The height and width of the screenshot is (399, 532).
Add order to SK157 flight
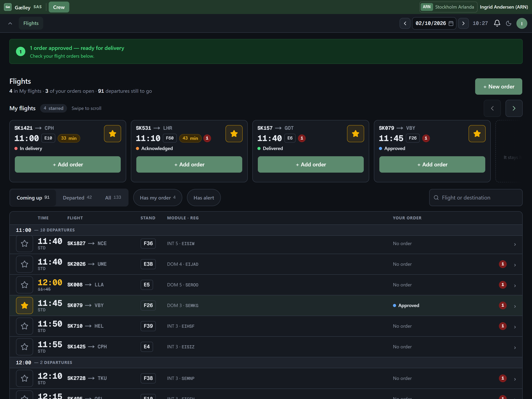(311, 164)
